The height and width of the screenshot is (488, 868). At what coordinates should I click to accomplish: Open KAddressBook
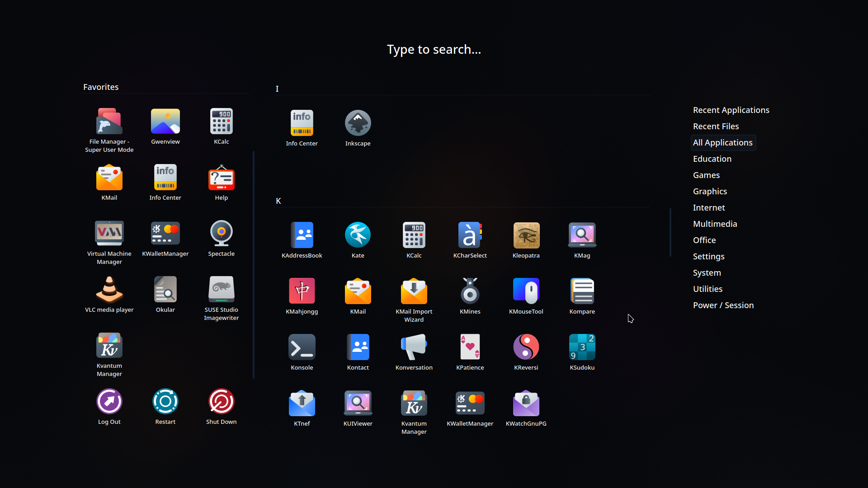(x=302, y=240)
